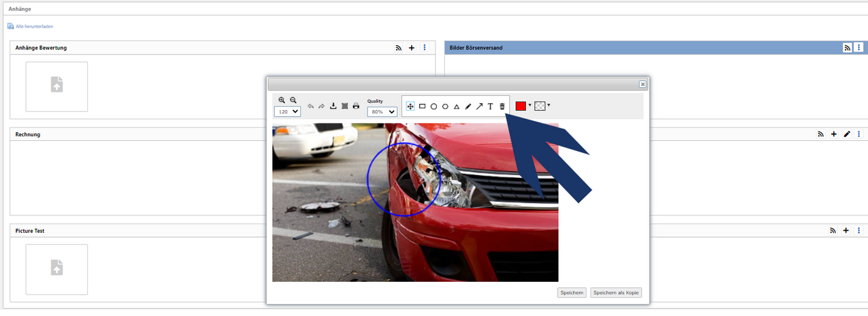Open the zoom level 120 dropdown
Screen dimensions: 868x316
pyautogui.click(x=288, y=111)
